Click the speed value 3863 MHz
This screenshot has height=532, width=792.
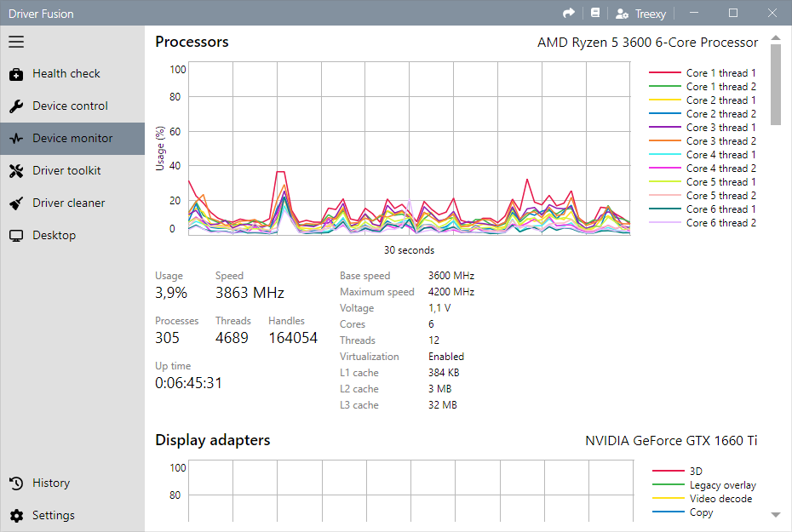250,293
